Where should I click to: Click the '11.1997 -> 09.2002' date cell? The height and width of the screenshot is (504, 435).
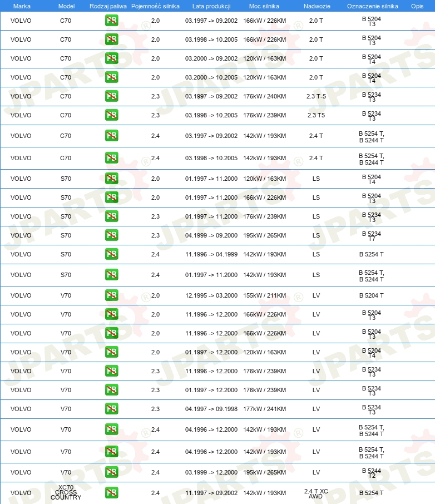211,493
